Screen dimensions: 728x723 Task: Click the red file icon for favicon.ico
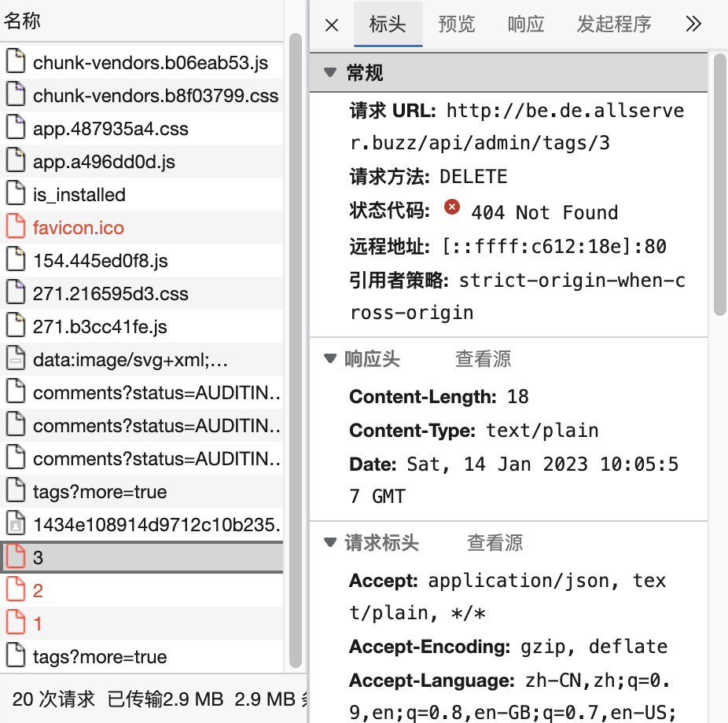tap(16, 227)
